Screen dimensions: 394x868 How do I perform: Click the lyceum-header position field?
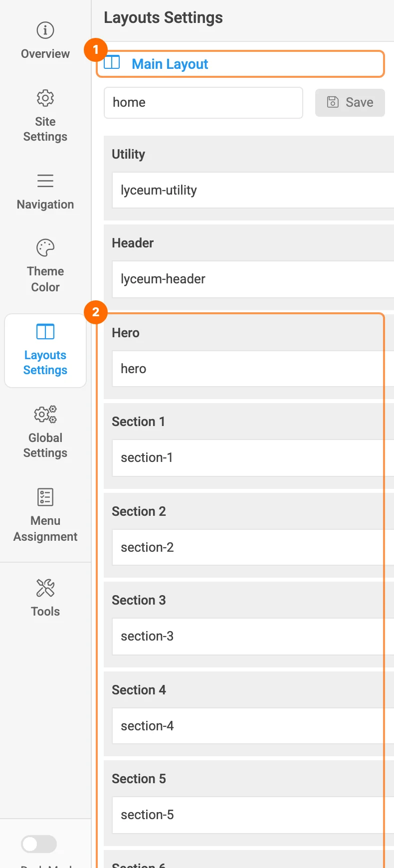(x=253, y=279)
